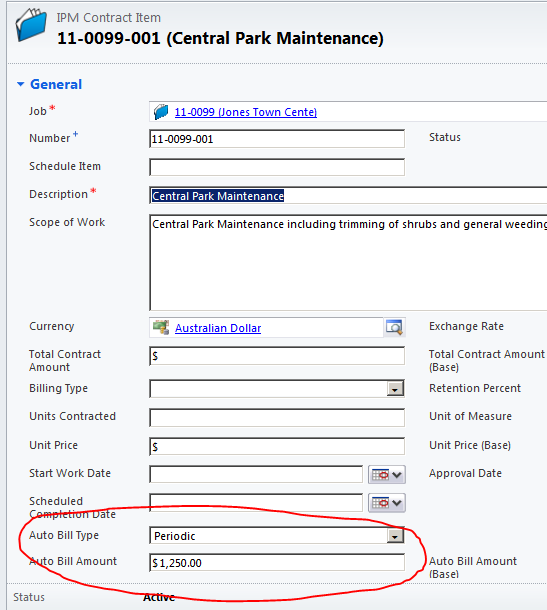Click the Total Contract Amount field
The height and width of the screenshot is (610, 547).
(x=277, y=356)
